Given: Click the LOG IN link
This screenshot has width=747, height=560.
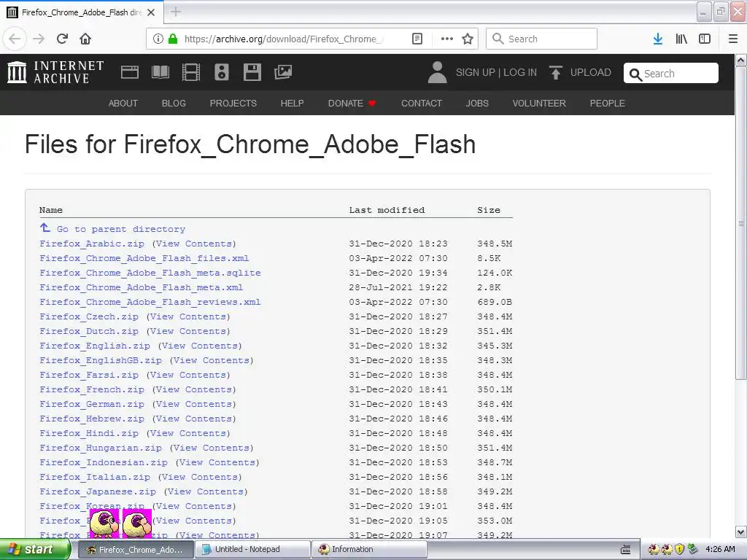Looking at the screenshot, I should [x=520, y=72].
